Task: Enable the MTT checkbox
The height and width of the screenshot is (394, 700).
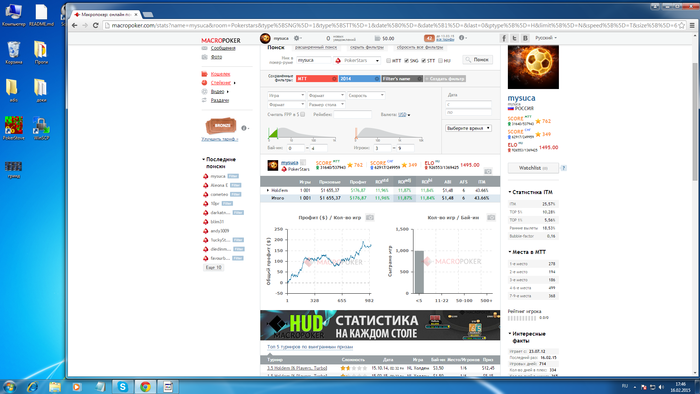Action: (x=388, y=61)
